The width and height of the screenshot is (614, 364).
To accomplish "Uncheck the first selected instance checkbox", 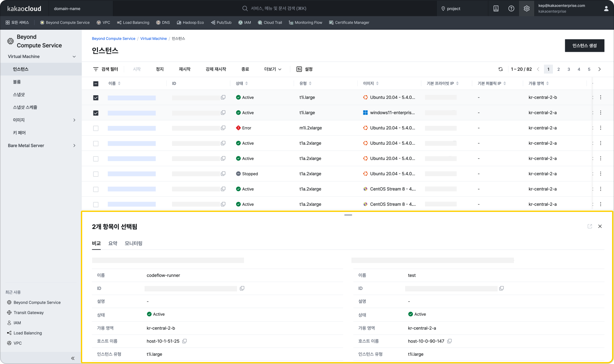I will [x=96, y=97].
